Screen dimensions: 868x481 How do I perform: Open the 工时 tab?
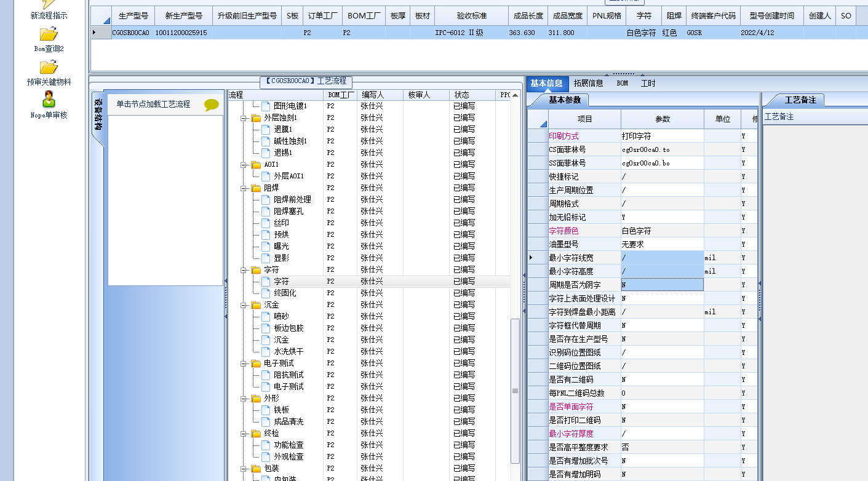pyautogui.click(x=648, y=83)
